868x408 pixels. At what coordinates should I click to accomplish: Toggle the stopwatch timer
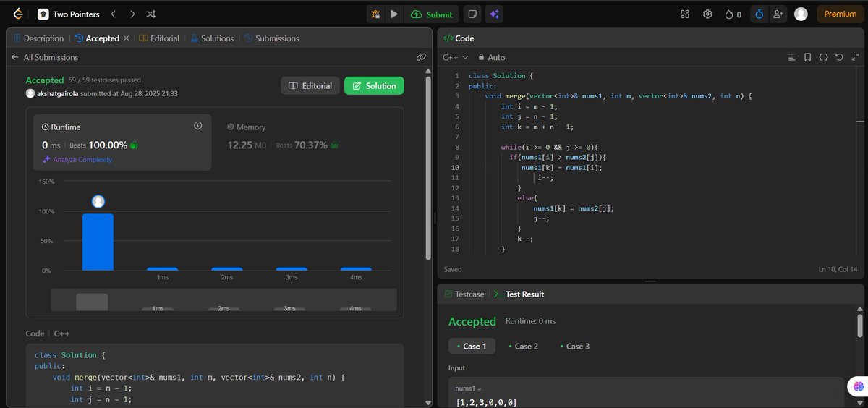coord(759,14)
